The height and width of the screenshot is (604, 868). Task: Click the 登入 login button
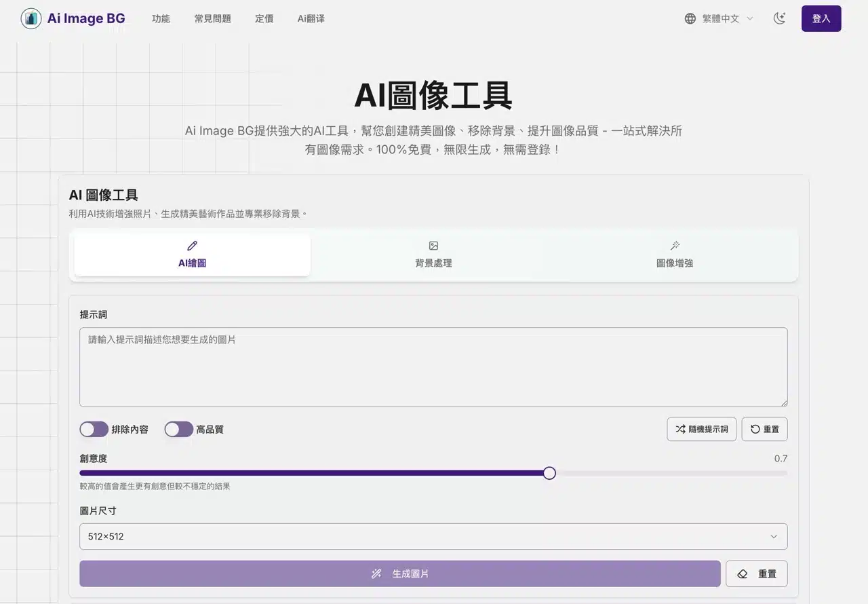coord(821,19)
